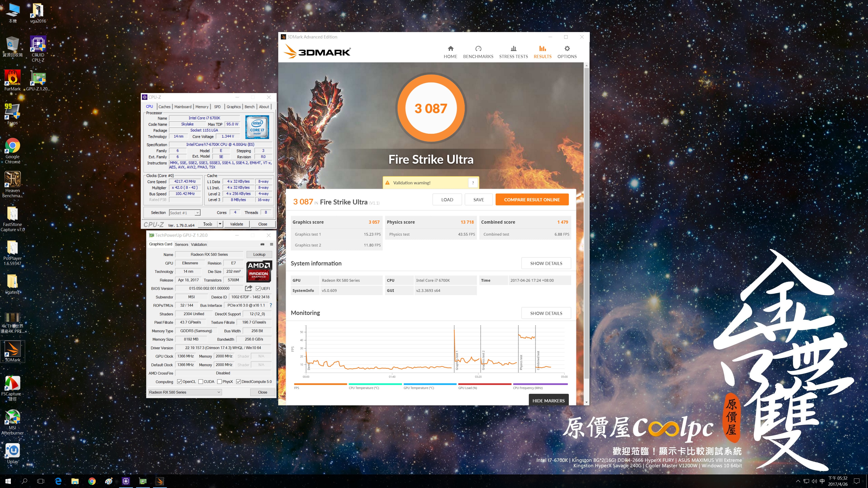The height and width of the screenshot is (488, 868).
Task: Click the Validate button in CPU-Z
Action: coord(236,224)
